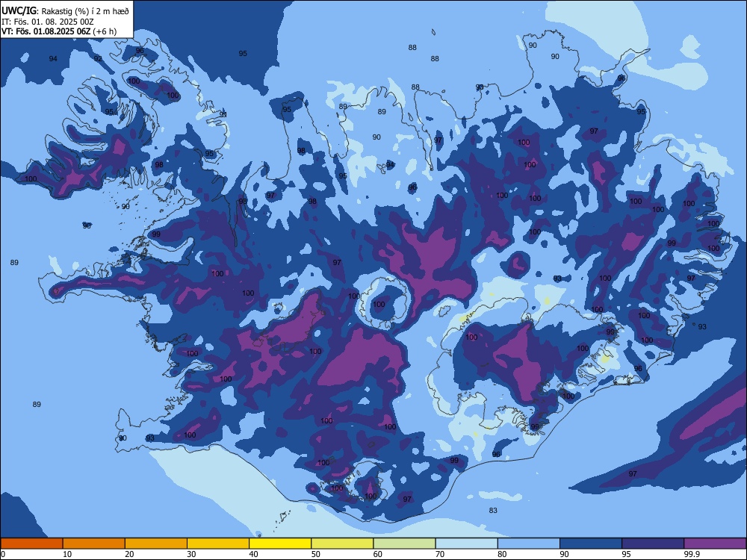Click the legend tick label "0"
Image resolution: width=747 pixels, height=560 pixels.
pos(3,554)
